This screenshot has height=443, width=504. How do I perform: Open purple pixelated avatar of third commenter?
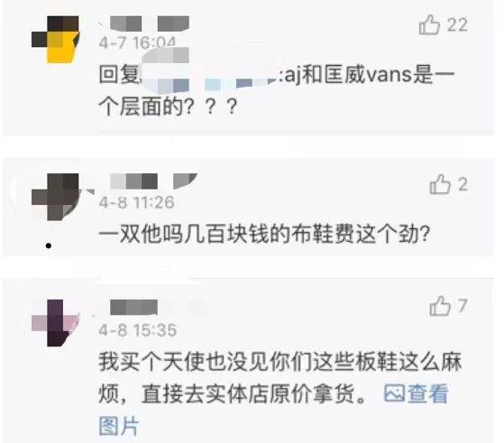(55, 323)
